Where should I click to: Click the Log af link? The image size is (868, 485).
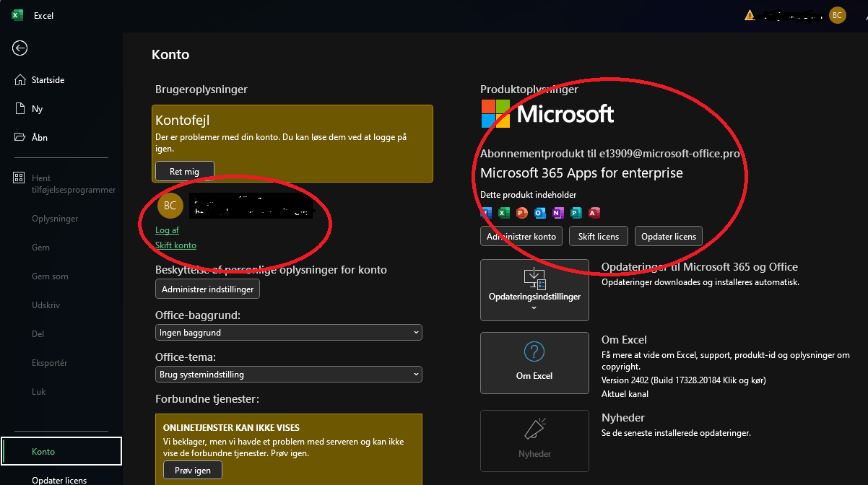click(167, 230)
